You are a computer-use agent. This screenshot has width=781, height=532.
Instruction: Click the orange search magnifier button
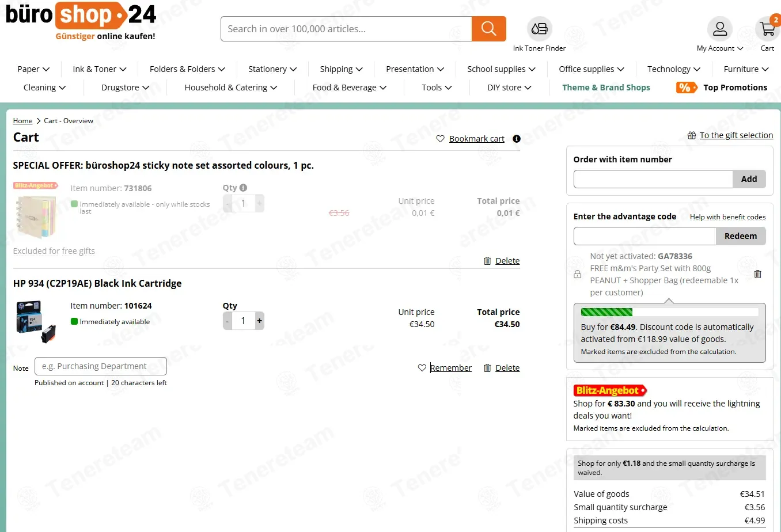[x=488, y=29]
